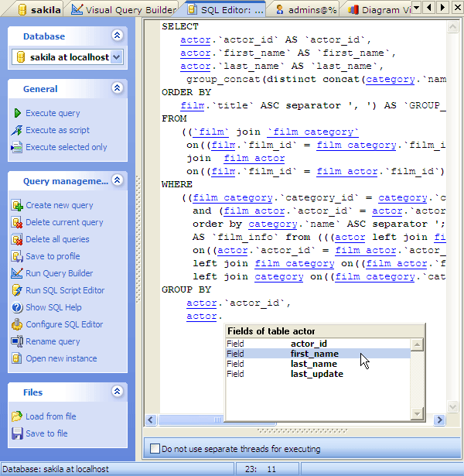Click the Delete all queries icon
Screen dimensions: 464x476
tap(17, 239)
